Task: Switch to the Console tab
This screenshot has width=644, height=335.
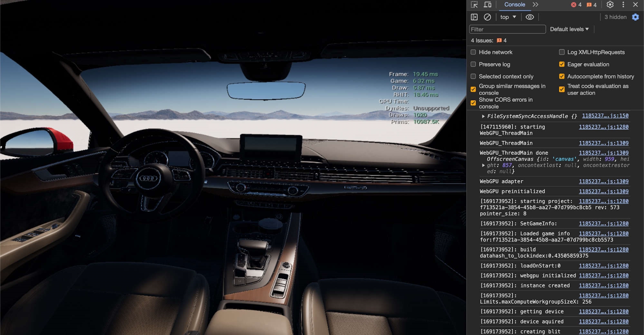Action: pos(514,5)
